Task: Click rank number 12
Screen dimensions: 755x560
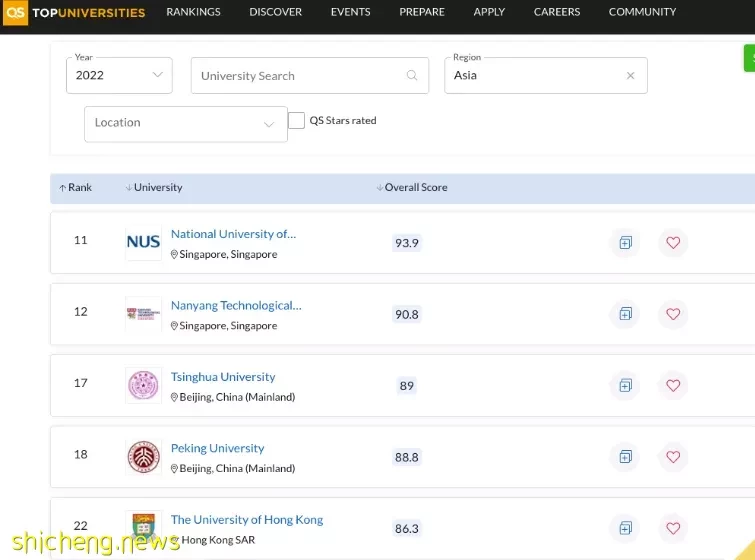Action: (80, 312)
